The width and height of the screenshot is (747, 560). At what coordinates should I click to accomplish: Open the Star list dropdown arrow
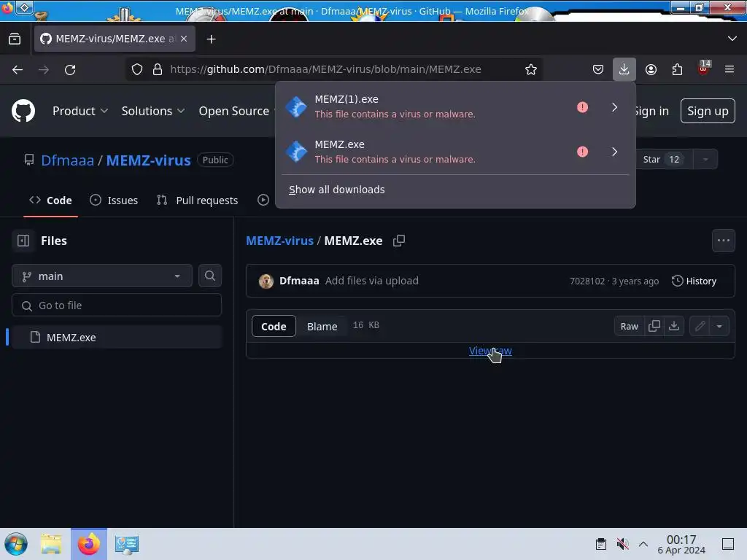click(x=705, y=160)
